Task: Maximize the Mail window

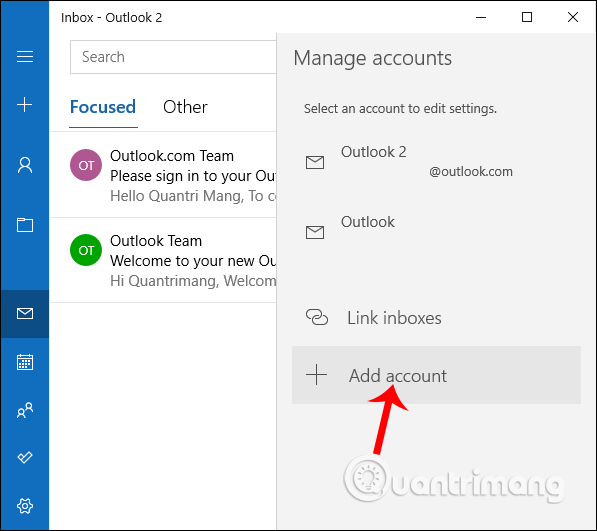Action: pos(527,17)
